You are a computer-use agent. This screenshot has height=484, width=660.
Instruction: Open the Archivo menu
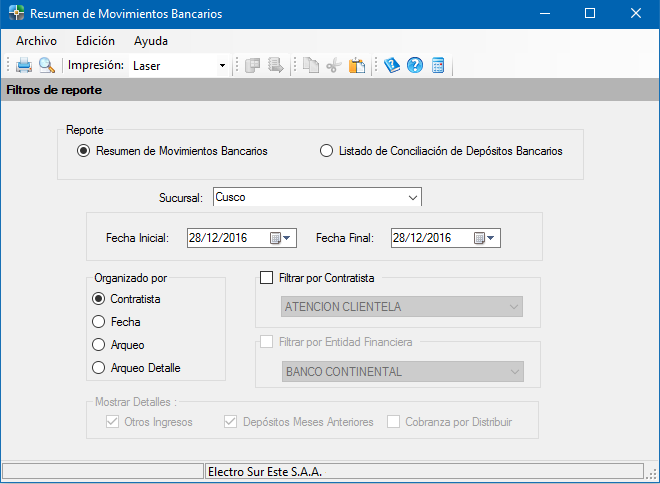click(x=36, y=41)
